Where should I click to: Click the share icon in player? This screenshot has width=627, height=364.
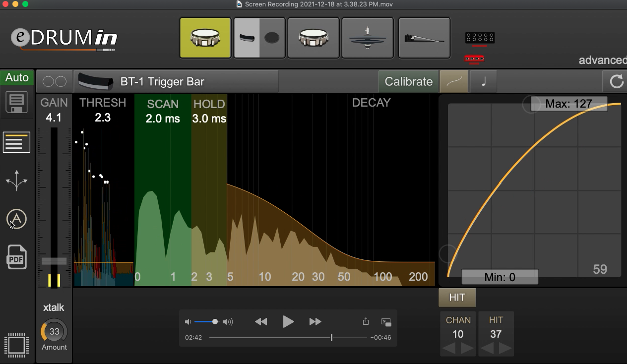point(366,321)
